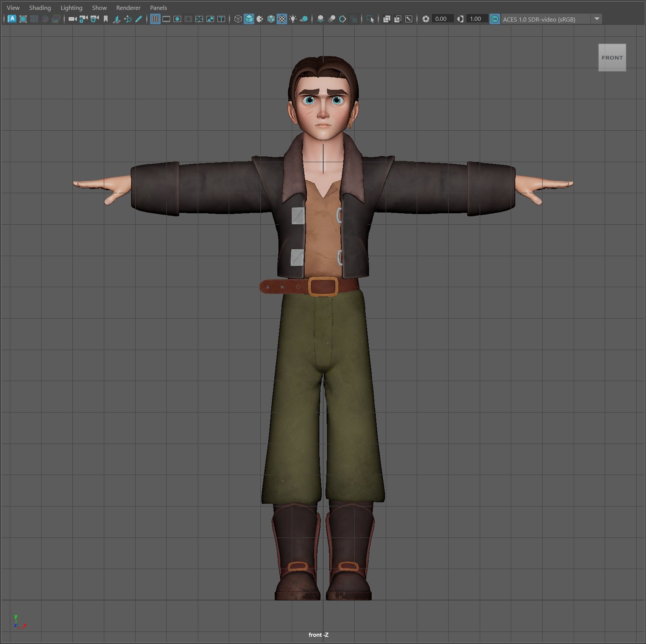The width and height of the screenshot is (646, 644).
Task: Click the Bookmarks icon
Action: click(x=106, y=19)
